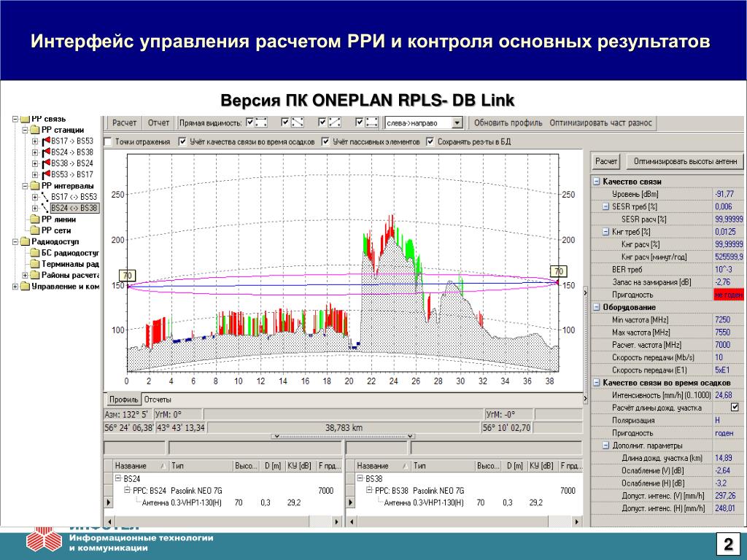The height and width of the screenshot is (560, 747).
Task: Toggle Расчёт длины дожд. участка checkbox
Action: [x=735, y=408]
